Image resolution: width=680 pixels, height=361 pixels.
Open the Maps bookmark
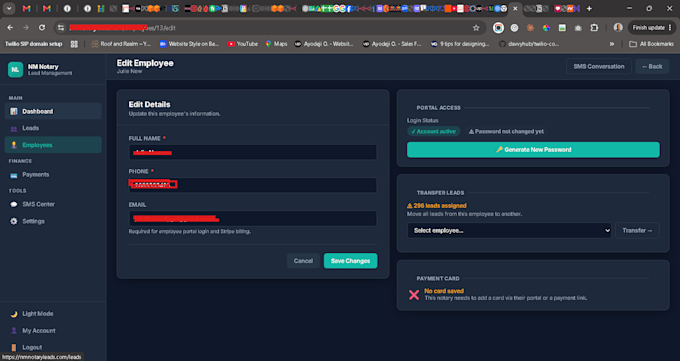(276, 44)
